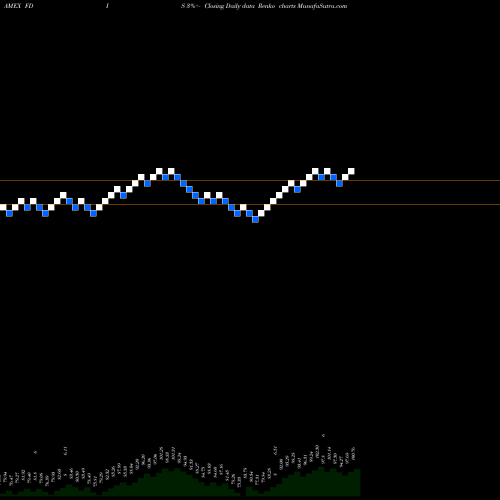
Task: Click the AMEX FD symbol title
Action: click(x=18, y=6)
